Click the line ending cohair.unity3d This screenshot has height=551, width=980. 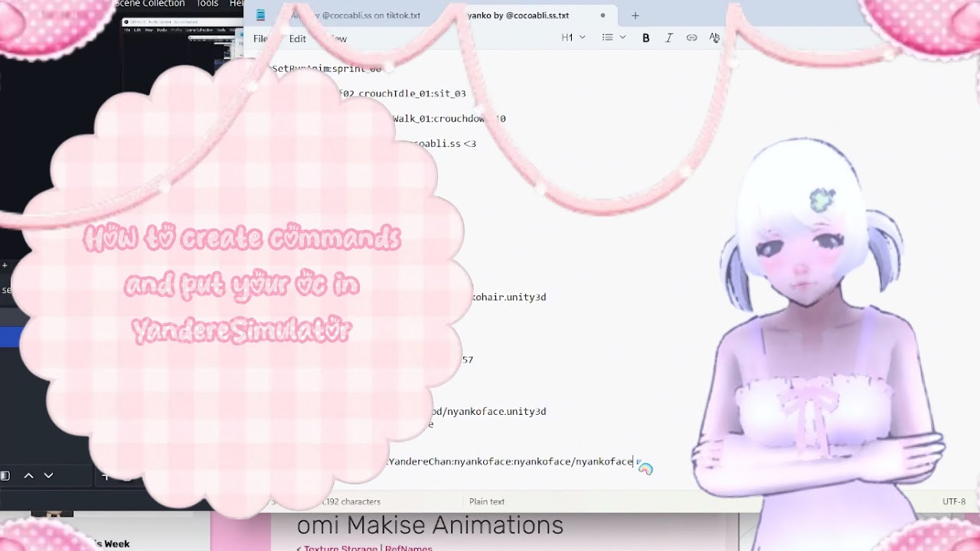(x=510, y=297)
